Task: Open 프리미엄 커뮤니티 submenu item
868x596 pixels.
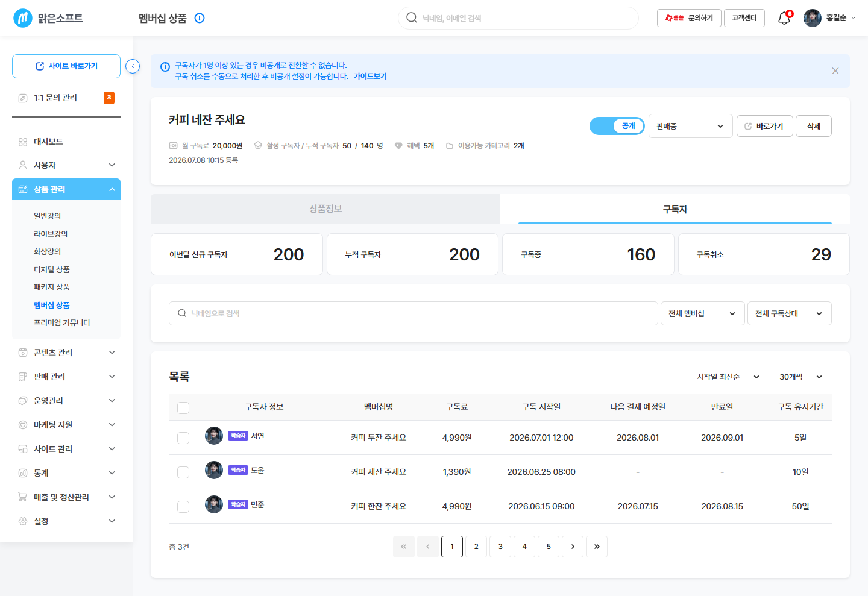Action: pos(62,323)
